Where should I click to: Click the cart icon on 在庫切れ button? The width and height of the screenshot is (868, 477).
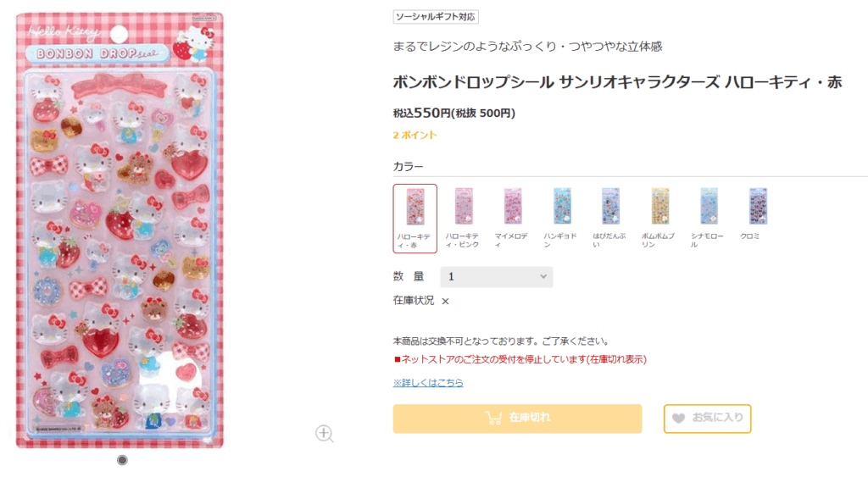pos(492,418)
